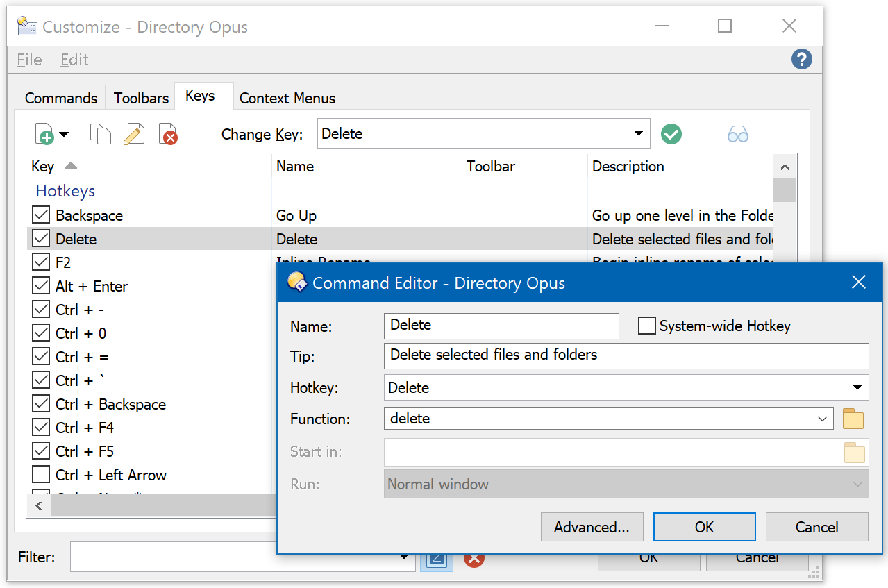Click the Filter text box

point(233,557)
